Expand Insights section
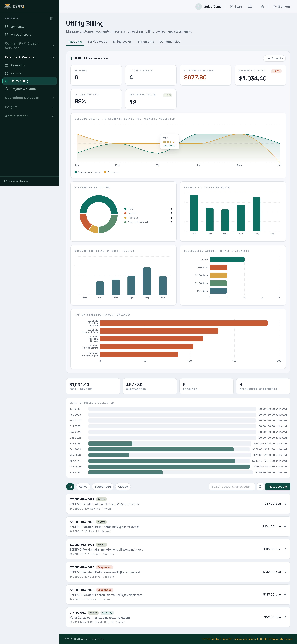This screenshot has height=644, width=297. click(29, 107)
